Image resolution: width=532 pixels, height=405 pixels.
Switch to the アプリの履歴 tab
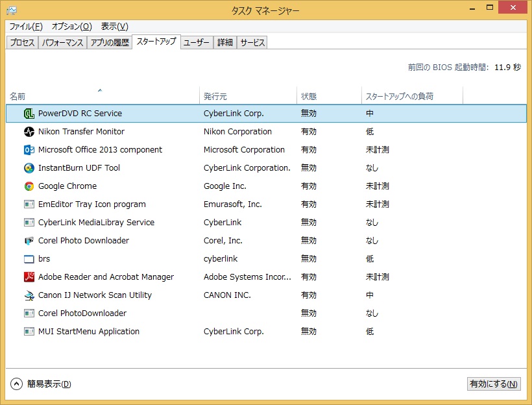click(110, 42)
